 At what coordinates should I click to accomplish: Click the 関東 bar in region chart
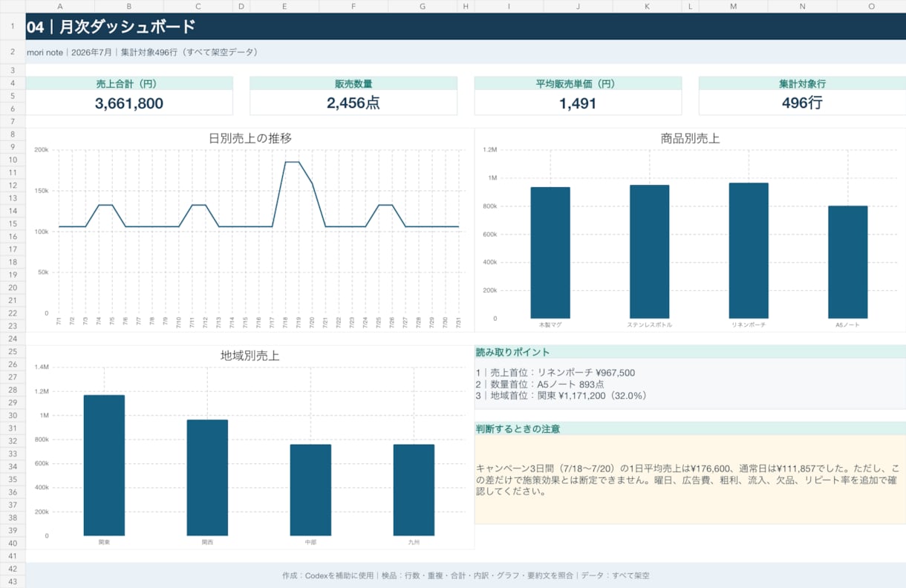click(x=104, y=465)
